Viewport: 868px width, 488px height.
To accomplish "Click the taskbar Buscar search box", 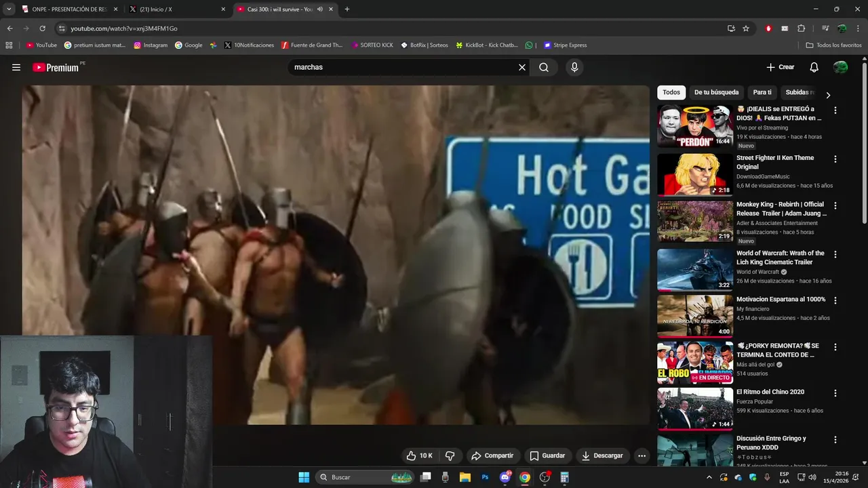I will pos(366,477).
